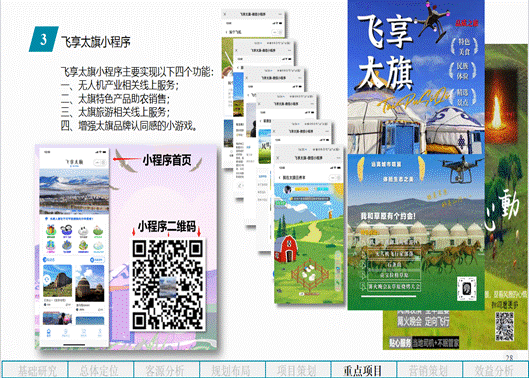The height and width of the screenshot is (378, 529).
Task: Open the 项目策划 tab
Action: [298, 370]
